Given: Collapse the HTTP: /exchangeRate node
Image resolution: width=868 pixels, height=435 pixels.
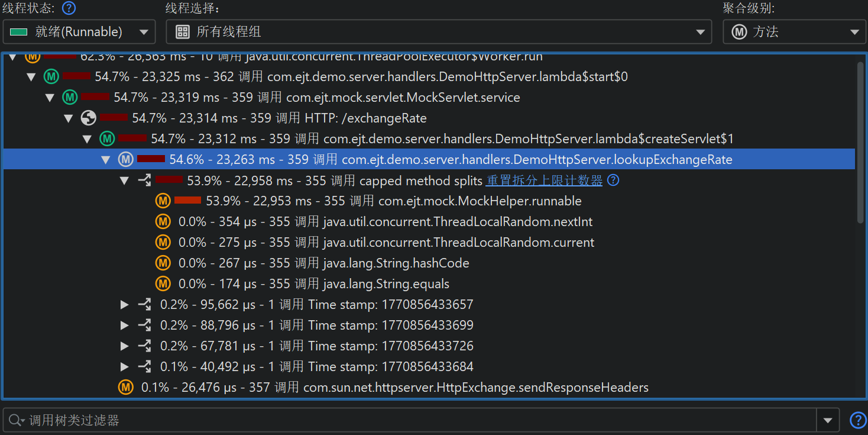Looking at the screenshot, I should point(69,118).
